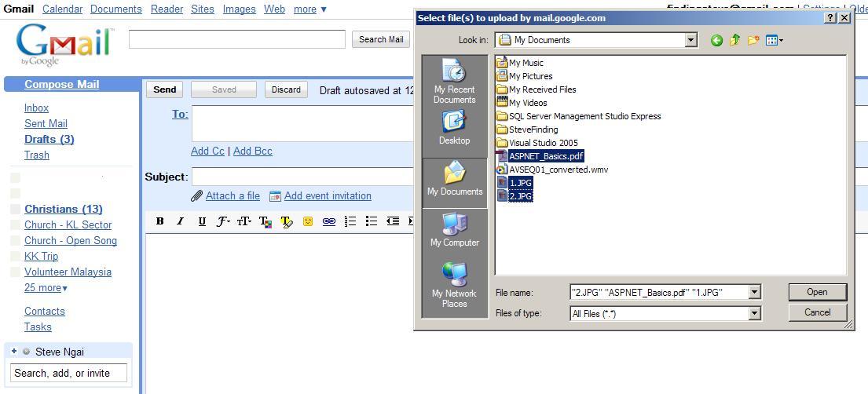This screenshot has height=394, width=868.
Task: Click the Gmail search input field
Action: [x=237, y=39]
